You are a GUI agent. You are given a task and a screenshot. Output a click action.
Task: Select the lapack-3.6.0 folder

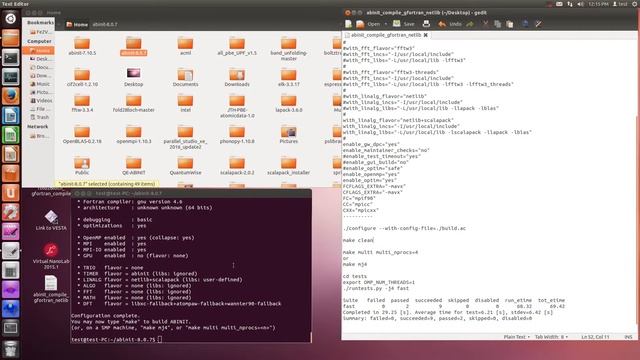(289, 103)
